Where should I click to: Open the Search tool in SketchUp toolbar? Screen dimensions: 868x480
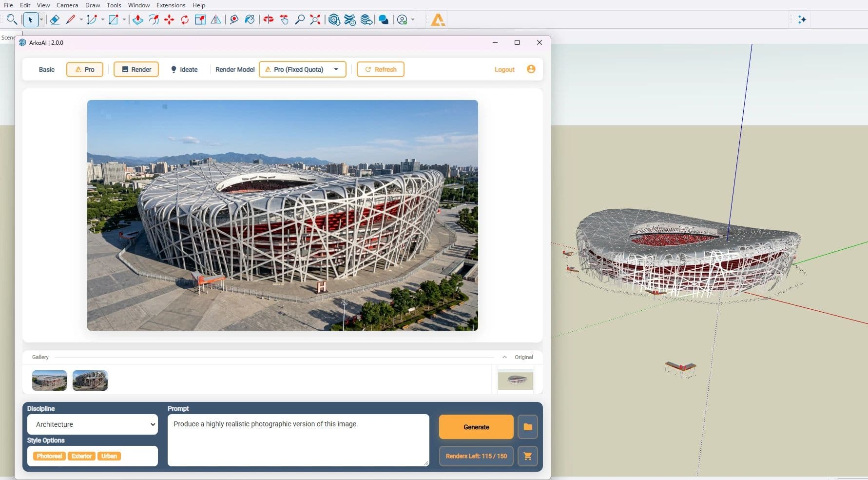[x=12, y=20]
